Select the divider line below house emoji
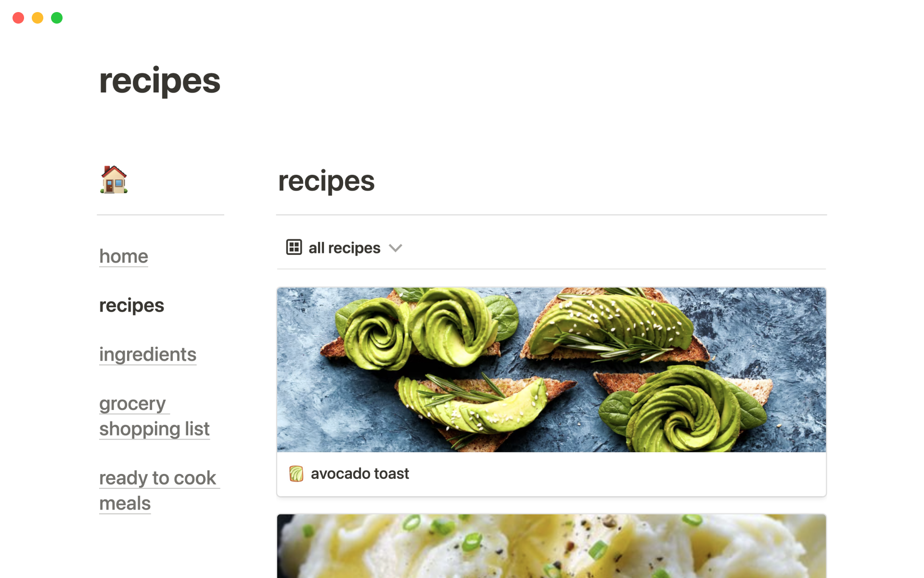924x578 pixels. pos(160,215)
